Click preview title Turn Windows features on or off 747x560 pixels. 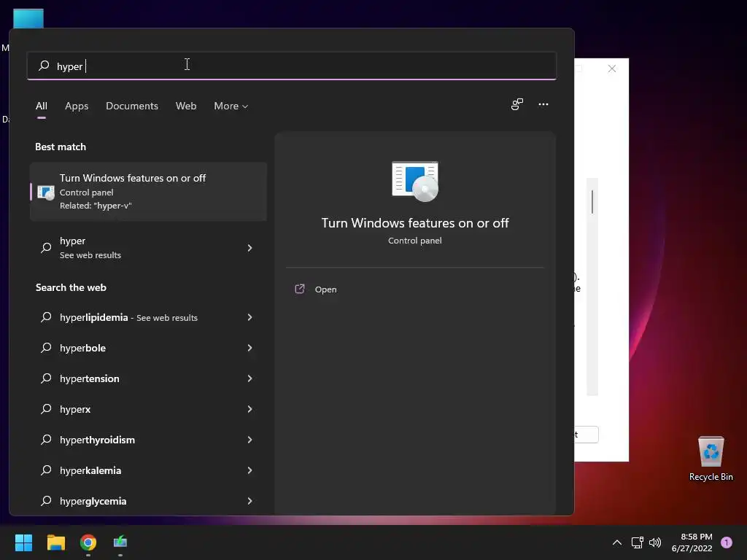click(415, 223)
